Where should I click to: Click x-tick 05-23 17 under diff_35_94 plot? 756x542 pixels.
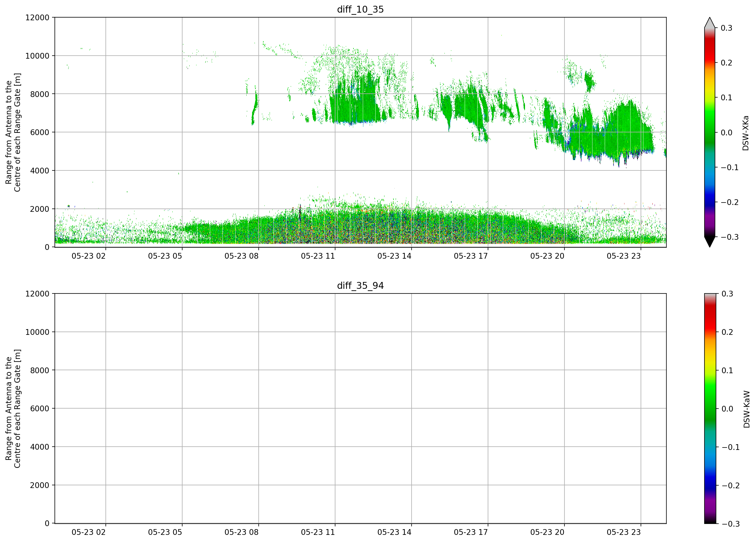pos(471,532)
